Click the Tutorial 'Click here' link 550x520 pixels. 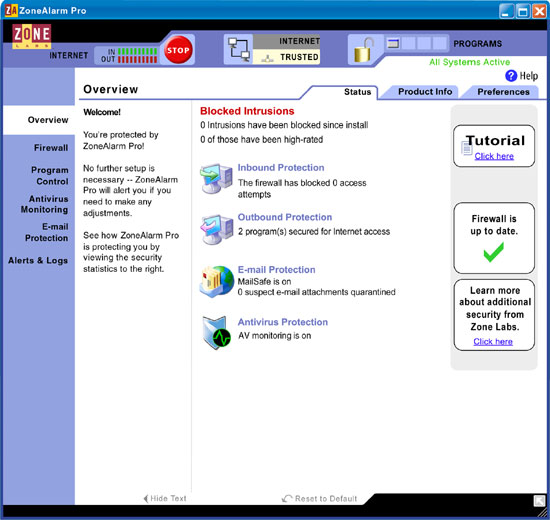494,156
